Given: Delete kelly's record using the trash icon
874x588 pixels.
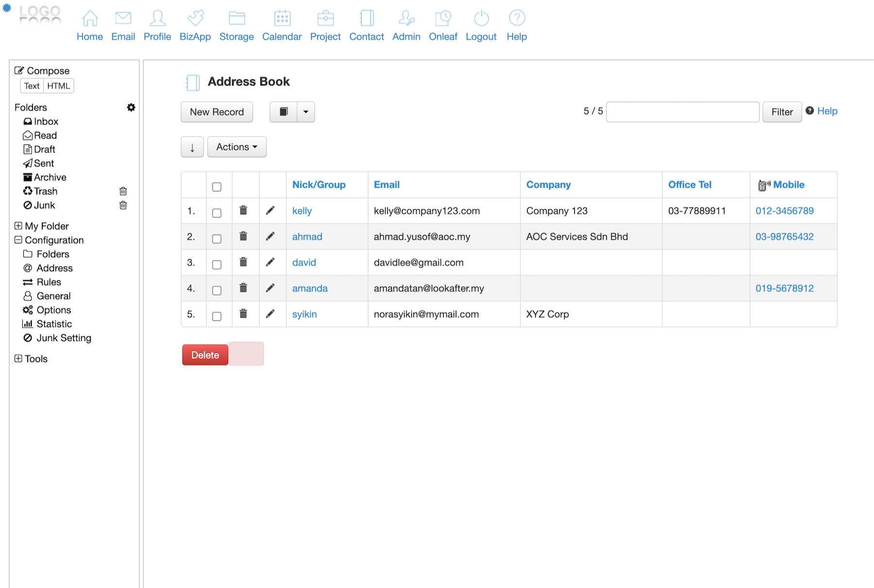Looking at the screenshot, I should click(x=243, y=211).
